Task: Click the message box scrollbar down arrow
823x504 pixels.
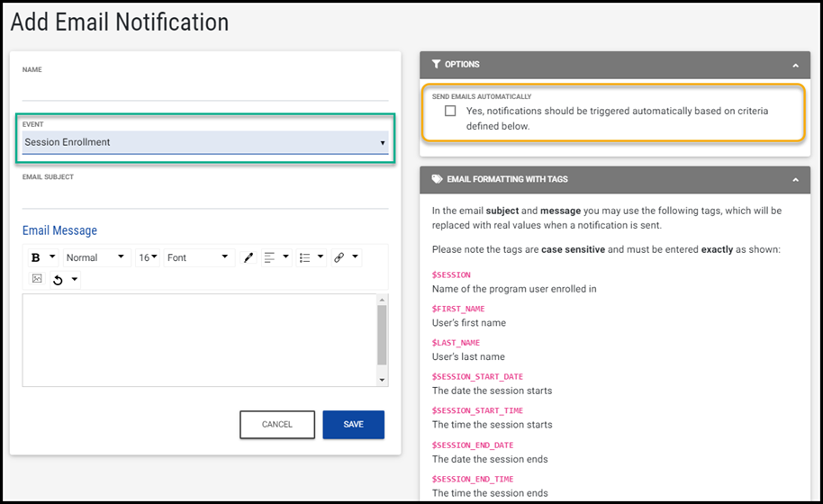Action: click(x=383, y=380)
